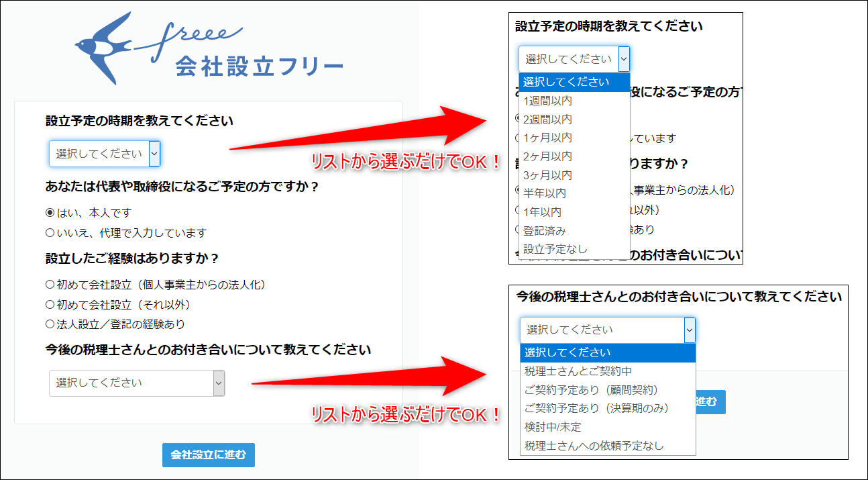Click the 会社設立フリー logo text
868x480 pixels.
coord(259,67)
